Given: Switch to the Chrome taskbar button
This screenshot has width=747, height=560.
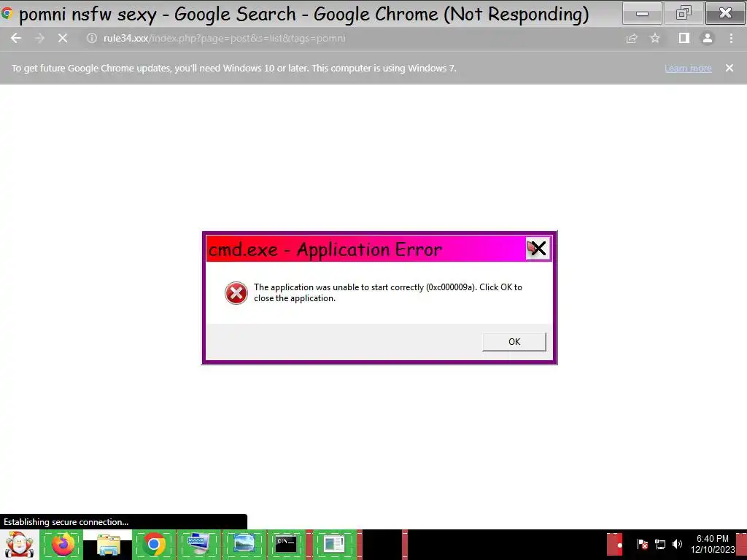Looking at the screenshot, I should [154, 545].
